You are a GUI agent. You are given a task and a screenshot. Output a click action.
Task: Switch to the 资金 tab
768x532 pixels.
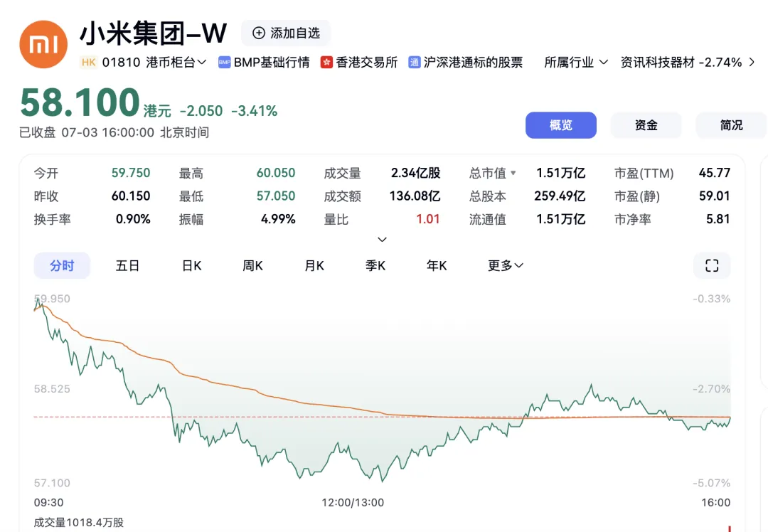(646, 125)
